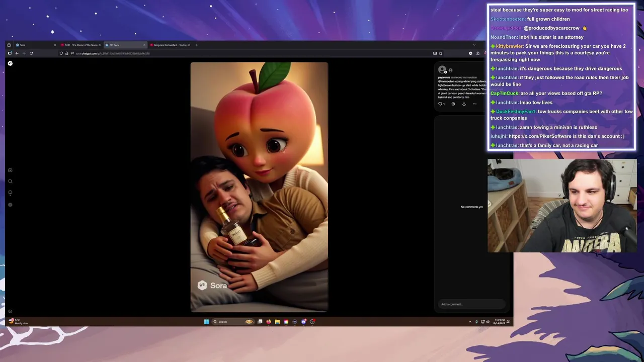Open a new tab with plus button
This screenshot has height=362, width=644.
pyautogui.click(x=197, y=45)
